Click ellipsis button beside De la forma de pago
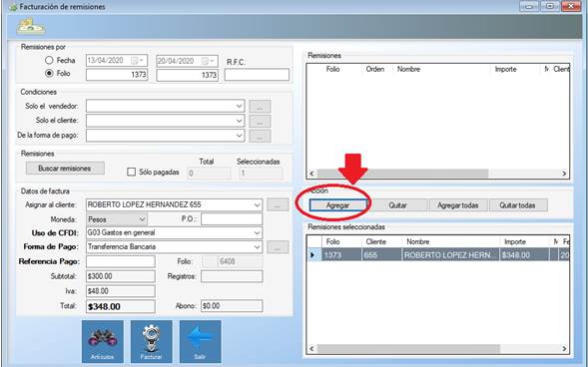This screenshot has height=367, width=588. (260, 136)
